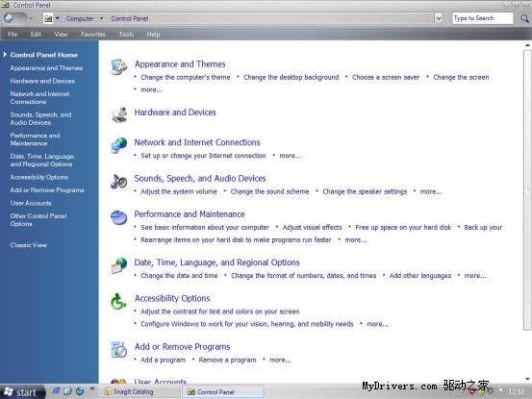Click the Sounds, Speech, and Audio Devices icon
The height and width of the screenshot is (399, 532).
[118, 182]
